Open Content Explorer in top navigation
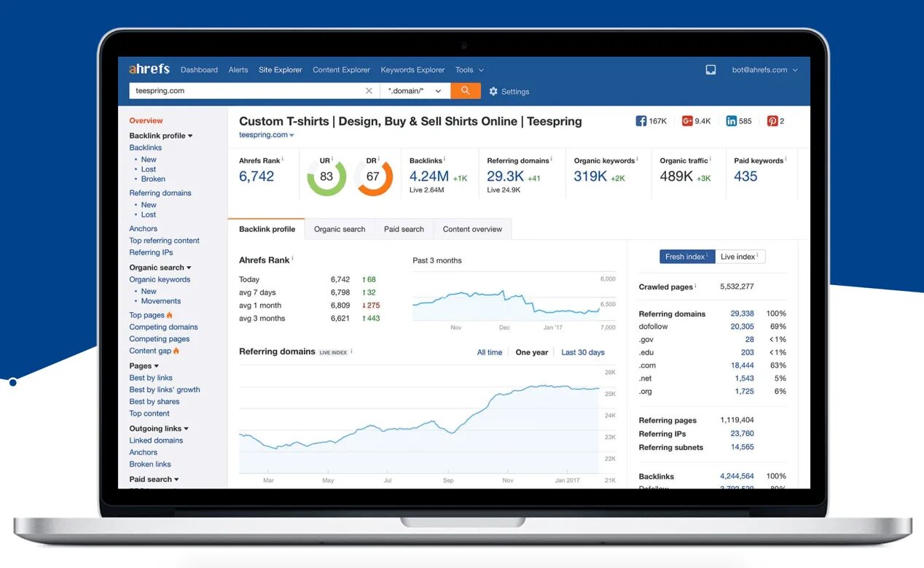 pyautogui.click(x=342, y=70)
